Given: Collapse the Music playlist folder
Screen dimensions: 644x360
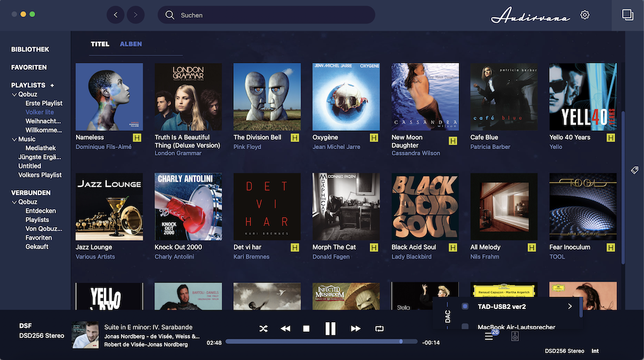Looking at the screenshot, I should pyautogui.click(x=14, y=139).
